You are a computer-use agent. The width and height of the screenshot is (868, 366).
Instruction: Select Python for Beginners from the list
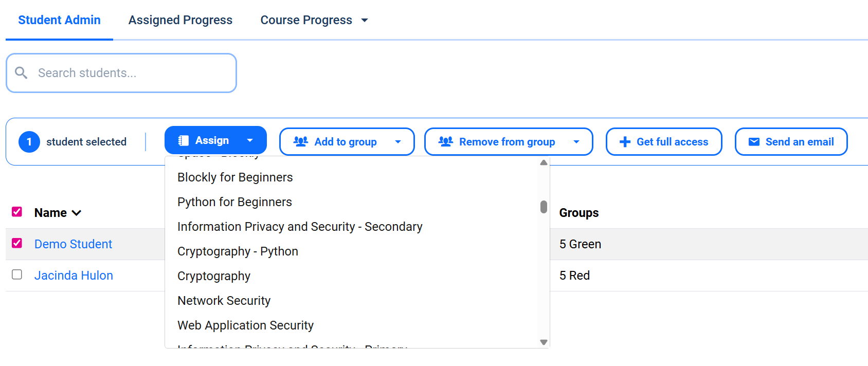(234, 202)
